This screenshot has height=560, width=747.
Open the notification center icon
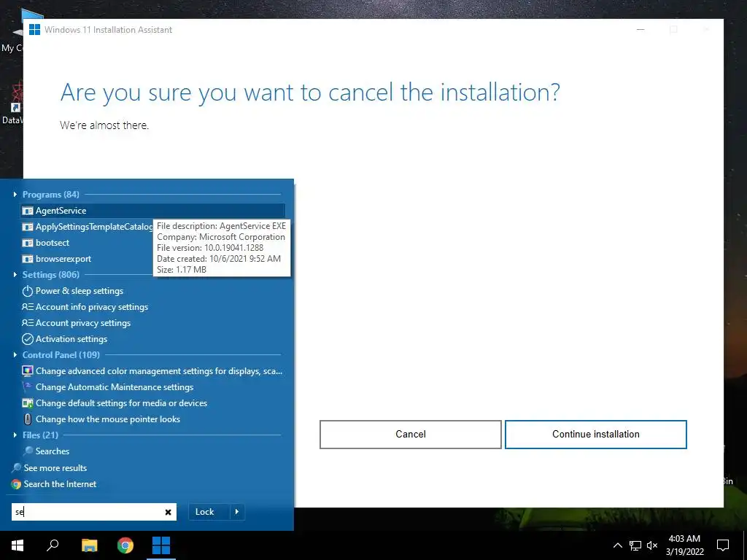(723, 545)
